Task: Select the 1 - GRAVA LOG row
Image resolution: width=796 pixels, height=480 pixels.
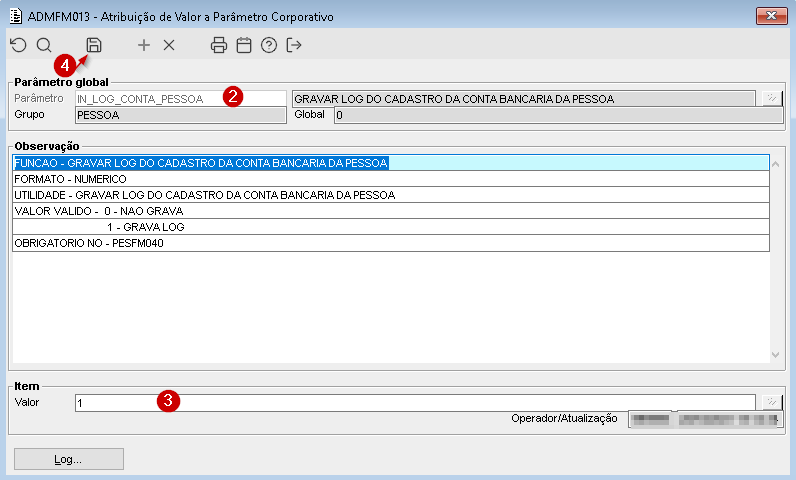Action: (391, 227)
